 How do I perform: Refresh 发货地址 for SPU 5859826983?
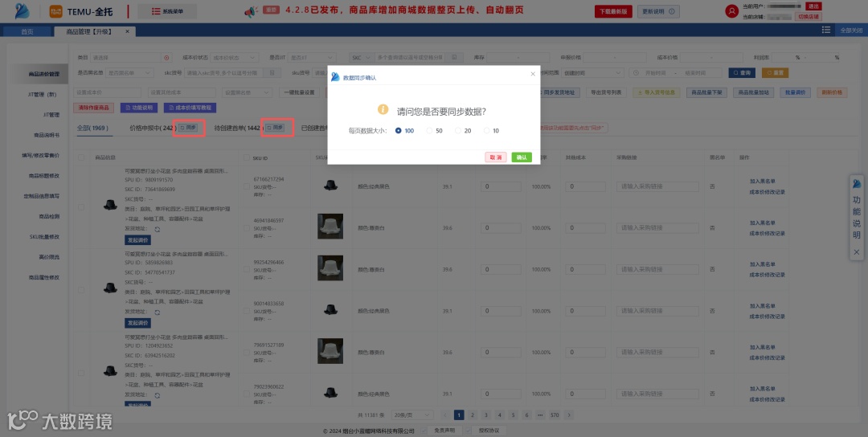click(x=158, y=312)
